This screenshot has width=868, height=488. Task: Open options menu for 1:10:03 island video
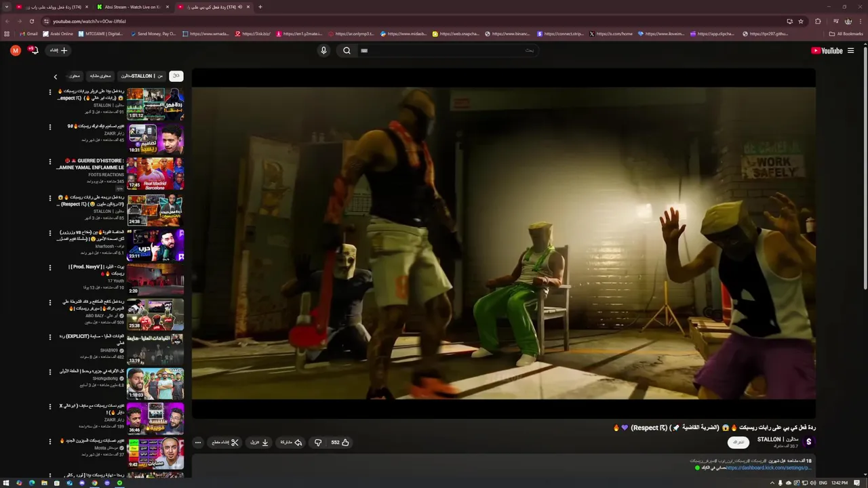coord(50,372)
